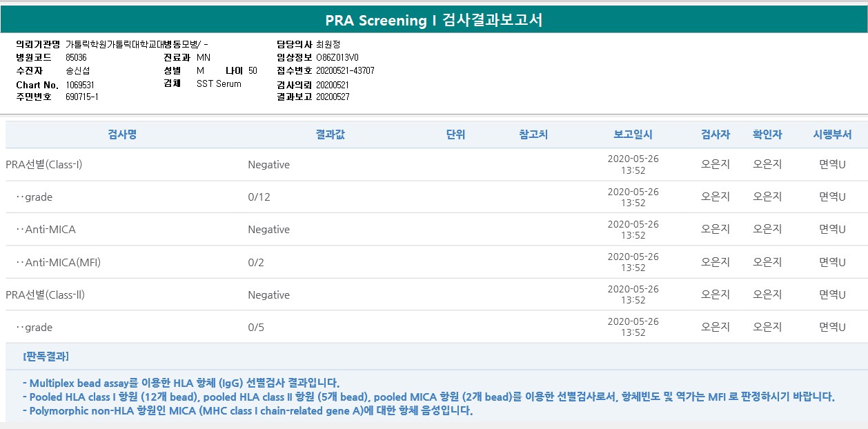Click the [판독결과] section heading
Screen dimensions: 868x429
click(46, 357)
